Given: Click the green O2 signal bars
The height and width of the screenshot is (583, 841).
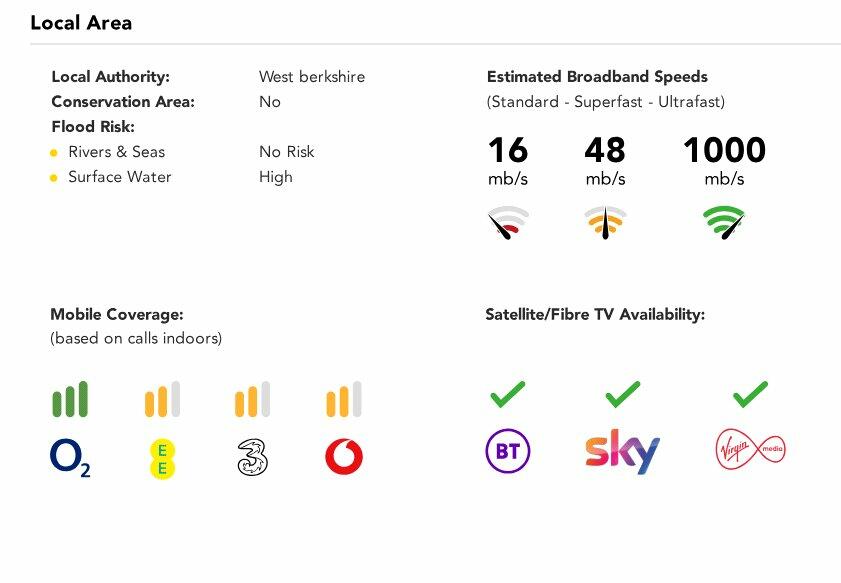Looking at the screenshot, I should click(x=70, y=399).
